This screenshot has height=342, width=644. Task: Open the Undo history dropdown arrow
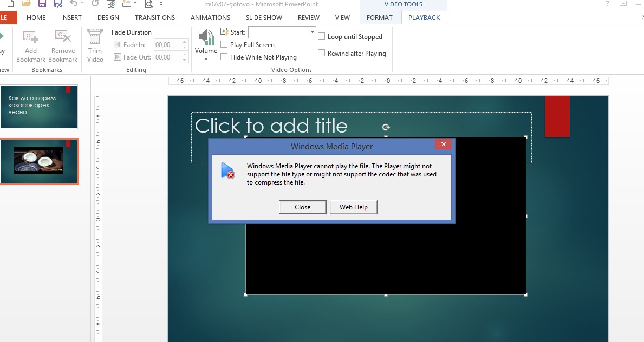point(82,4)
